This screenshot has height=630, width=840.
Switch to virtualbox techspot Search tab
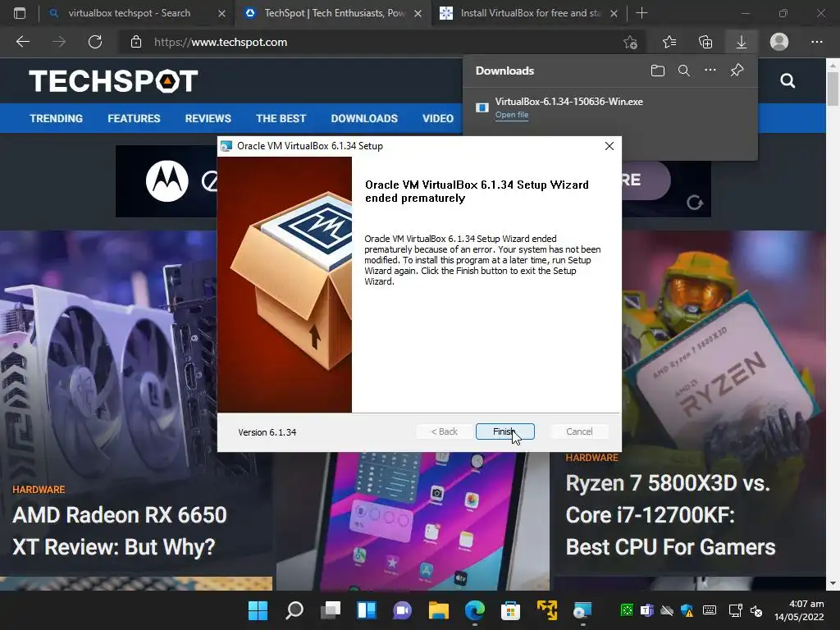tap(129, 13)
